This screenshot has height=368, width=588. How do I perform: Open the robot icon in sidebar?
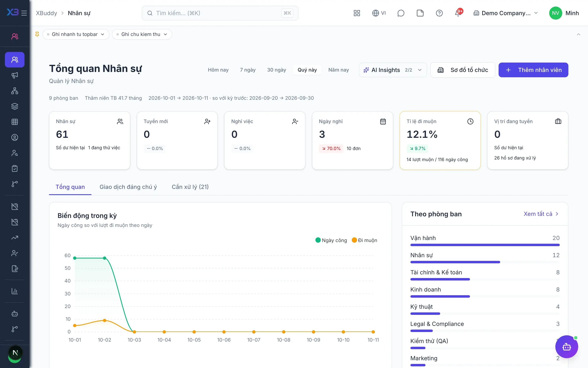click(14, 313)
